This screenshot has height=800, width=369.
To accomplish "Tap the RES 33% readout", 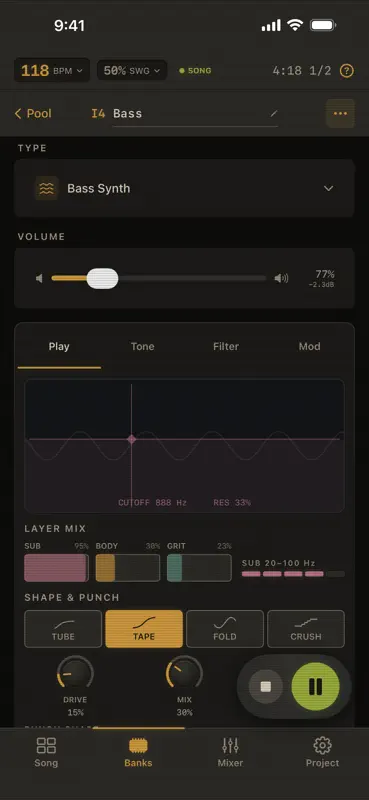I will point(232,503).
